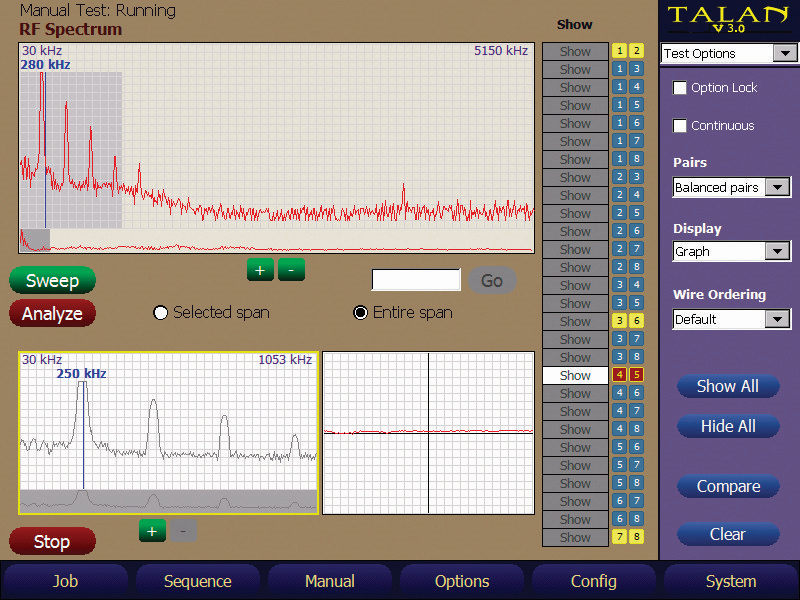This screenshot has width=800, height=600.
Task: Toggle Show for pair 2 5
Action: 576,213
